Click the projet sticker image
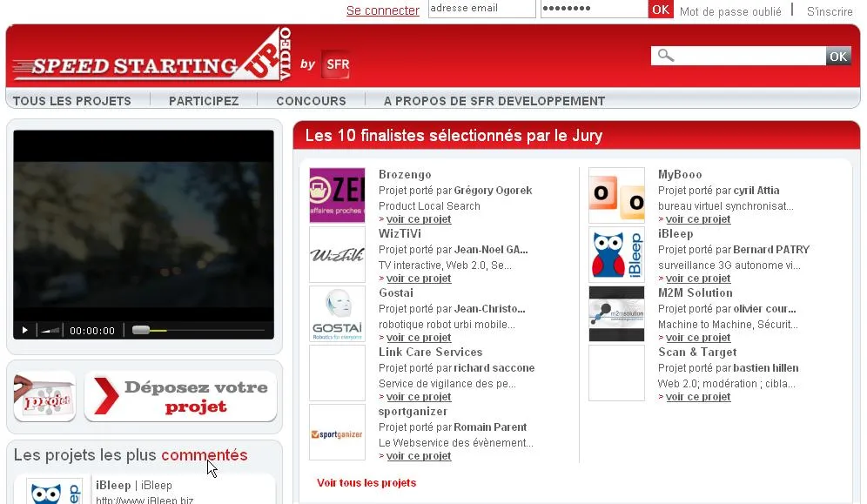The width and height of the screenshot is (867, 504). tap(44, 396)
